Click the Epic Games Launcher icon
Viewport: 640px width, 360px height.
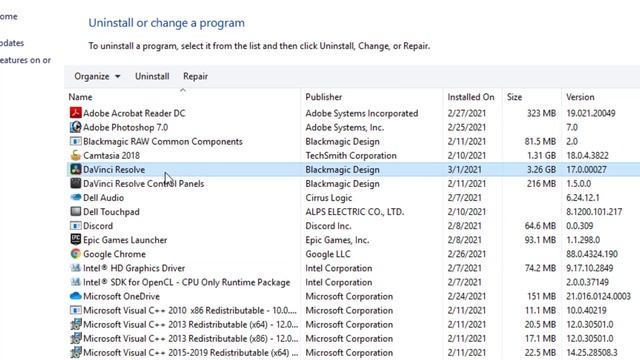pos(76,240)
